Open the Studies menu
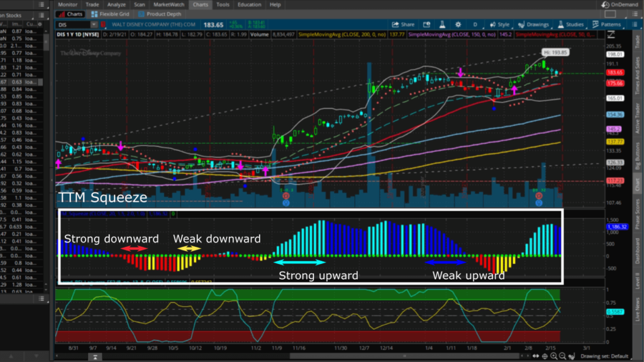This screenshot has height=362, width=644. [x=570, y=25]
